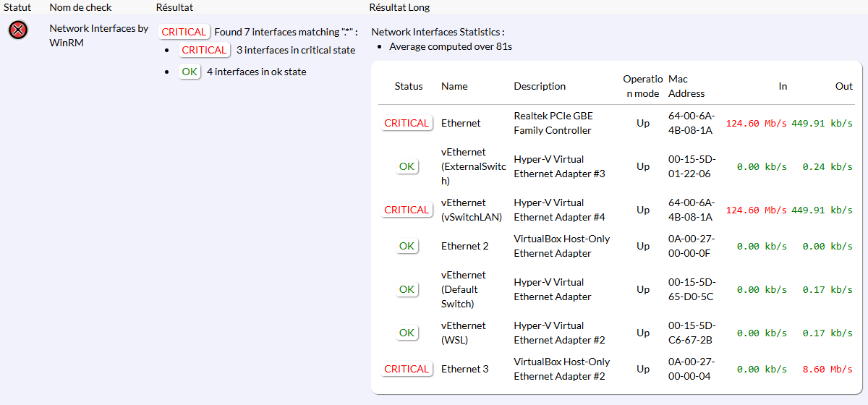
Task: Click the OK status for vEthernet (ExternalSwitch)
Action: [x=407, y=166]
